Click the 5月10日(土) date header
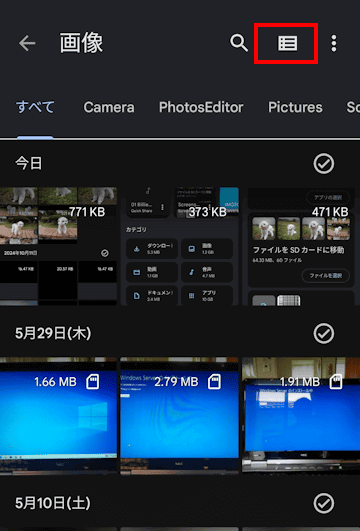This screenshot has width=360, height=531. pyautogui.click(x=53, y=503)
